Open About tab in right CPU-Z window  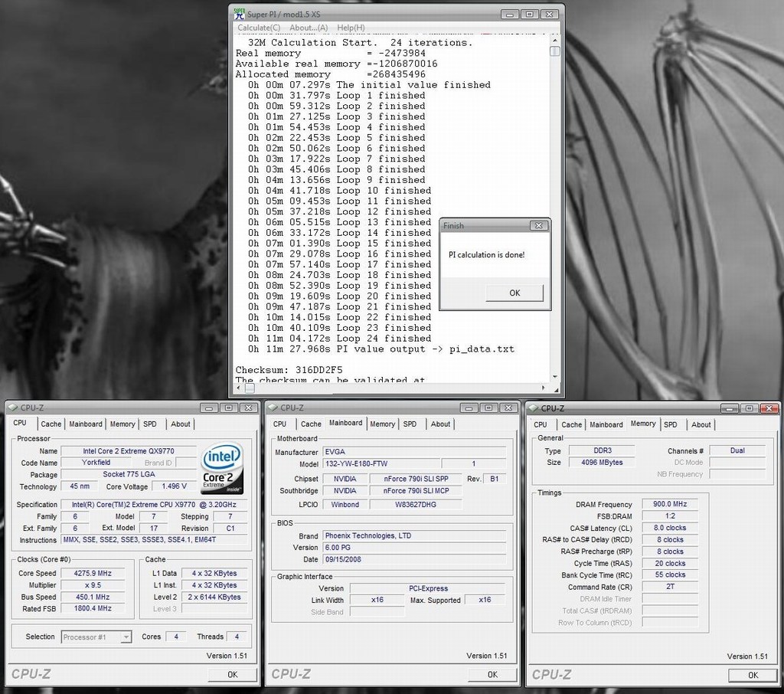(x=701, y=424)
